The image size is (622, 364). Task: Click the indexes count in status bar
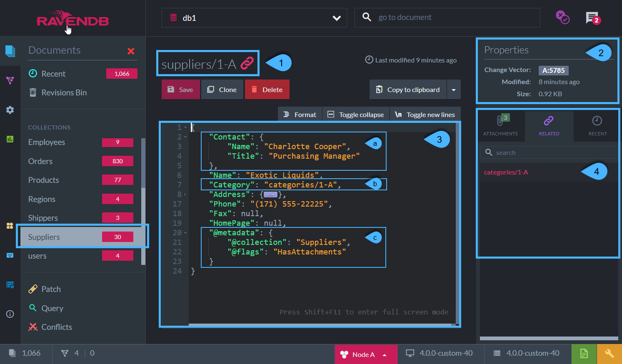point(70,353)
